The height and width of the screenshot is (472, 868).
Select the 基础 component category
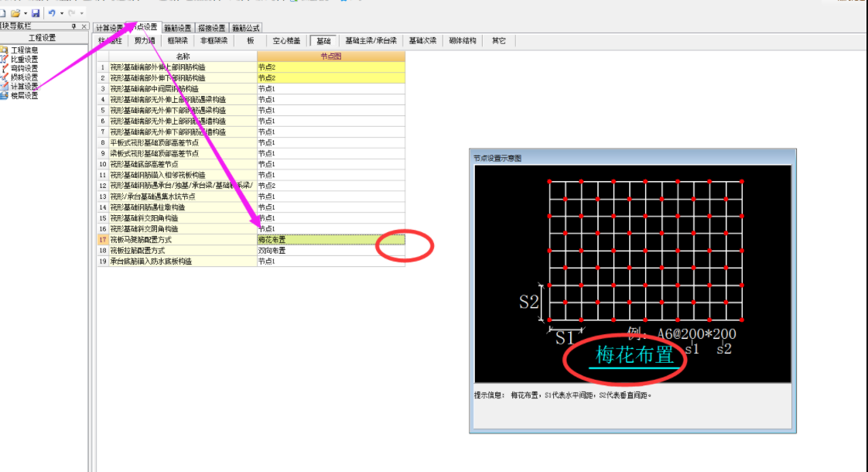323,40
